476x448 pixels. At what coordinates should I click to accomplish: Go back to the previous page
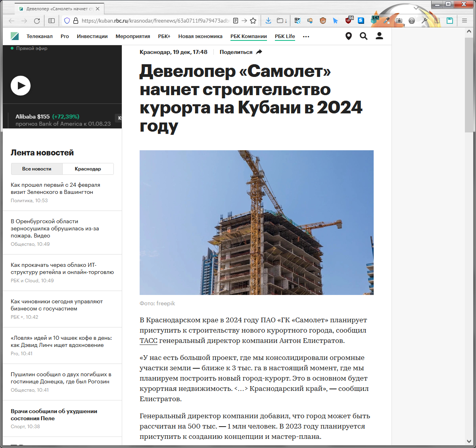(12, 21)
